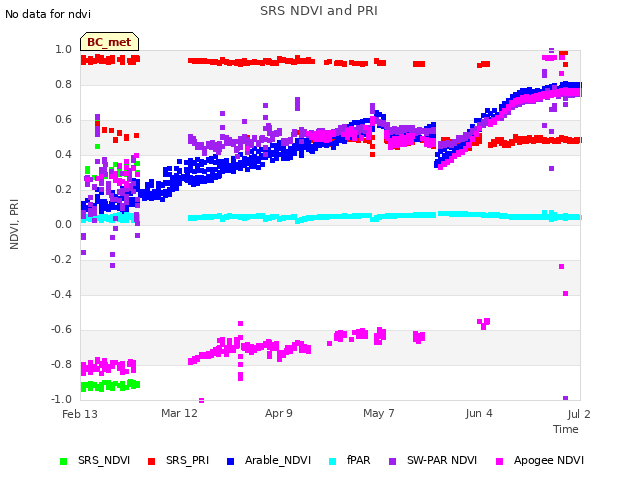The width and height of the screenshot is (640, 480).
Task: Click the May 7 x-axis tick label
Action: tap(379, 413)
